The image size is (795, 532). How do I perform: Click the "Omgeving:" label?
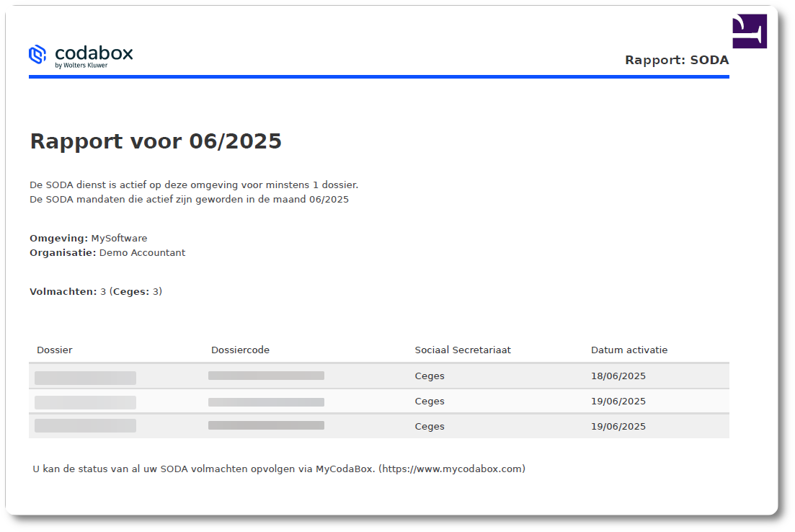(59, 239)
